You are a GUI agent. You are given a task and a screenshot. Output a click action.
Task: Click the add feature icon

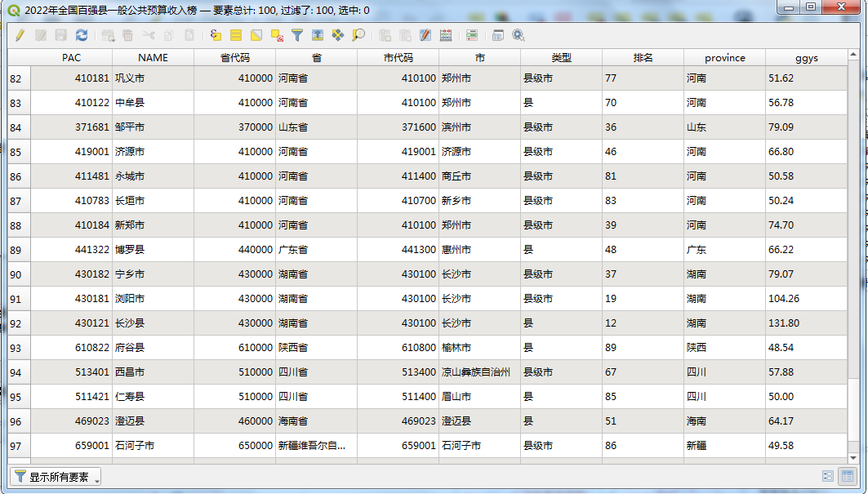tap(108, 35)
